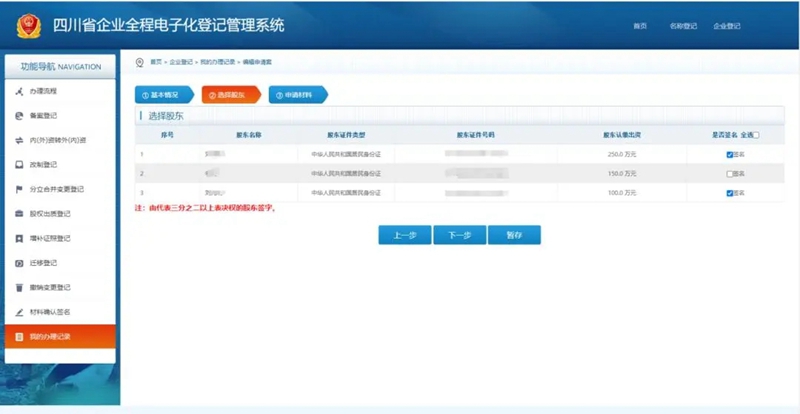The width and height of the screenshot is (800, 414).
Task: Click the flag icon for 分立合并变更登记
Action: 19,189
